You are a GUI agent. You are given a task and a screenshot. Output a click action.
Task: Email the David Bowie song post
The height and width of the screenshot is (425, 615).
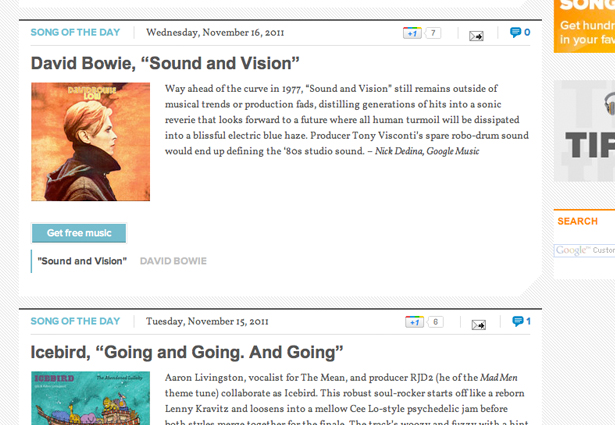pyautogui.click(x=476, y=36)
